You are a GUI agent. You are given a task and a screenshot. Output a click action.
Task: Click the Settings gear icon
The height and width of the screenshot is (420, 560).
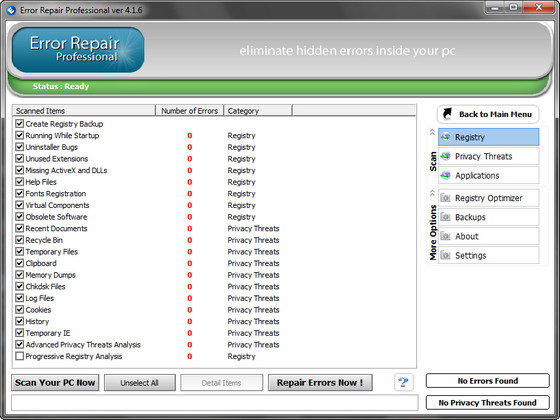(x=445, y=255)
